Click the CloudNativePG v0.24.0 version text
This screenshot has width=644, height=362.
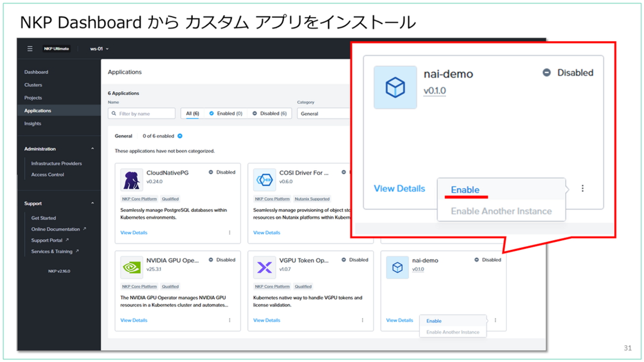point(156,182)
